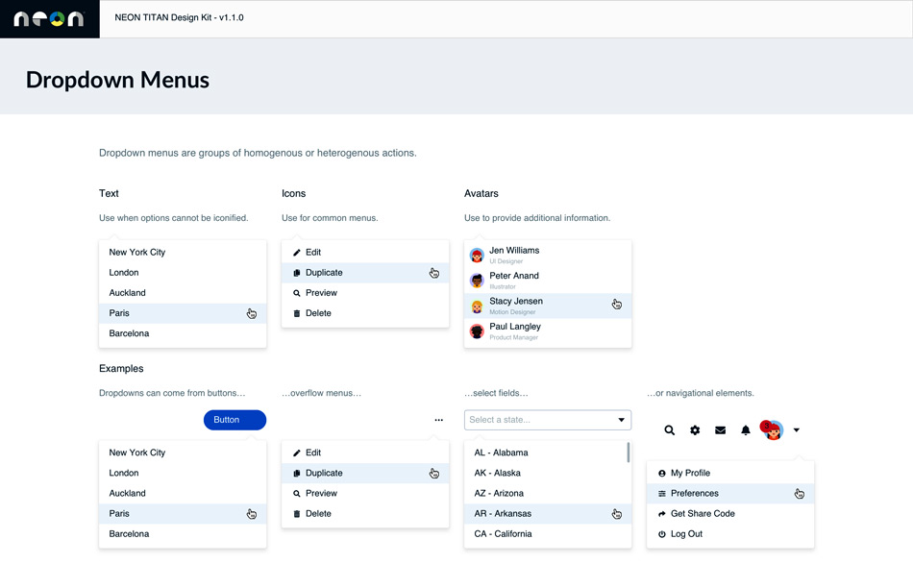Click Delete in the Icons menu
The height and width of the screenshot is (588, 913).
click(318, 313)
